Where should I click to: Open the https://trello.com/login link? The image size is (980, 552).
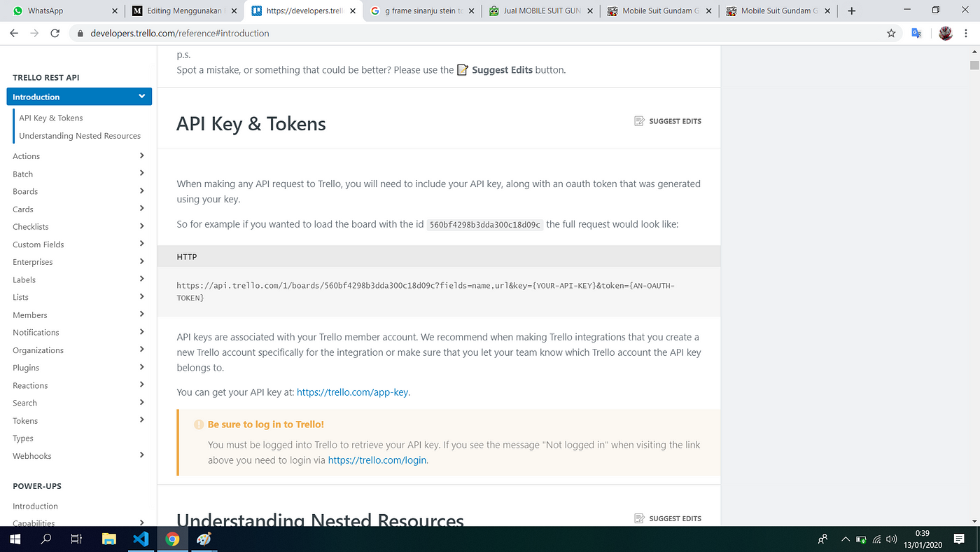click(x=377, y=460)
